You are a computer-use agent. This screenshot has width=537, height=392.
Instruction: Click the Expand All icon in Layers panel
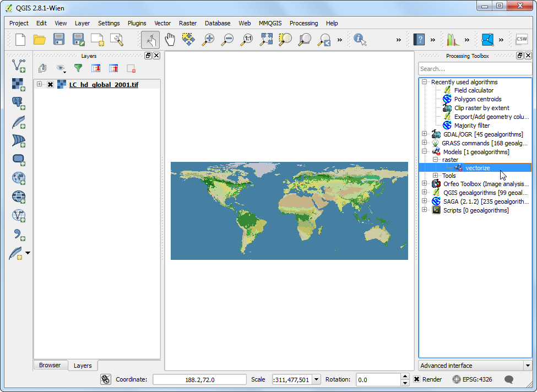tap(96, 68)
